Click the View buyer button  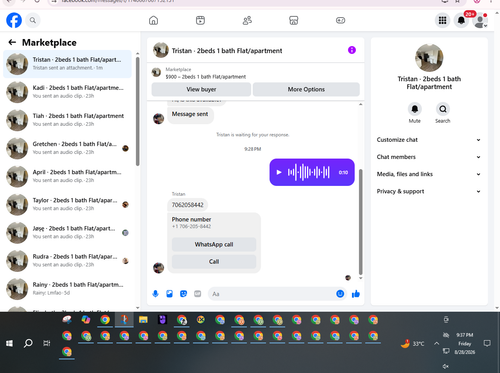point(201,89)
